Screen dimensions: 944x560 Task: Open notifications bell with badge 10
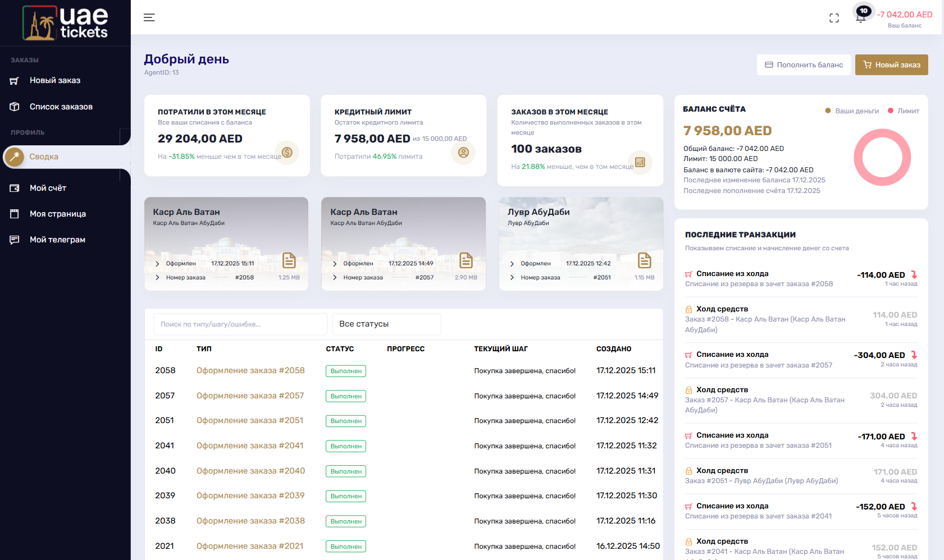point(860,17)
